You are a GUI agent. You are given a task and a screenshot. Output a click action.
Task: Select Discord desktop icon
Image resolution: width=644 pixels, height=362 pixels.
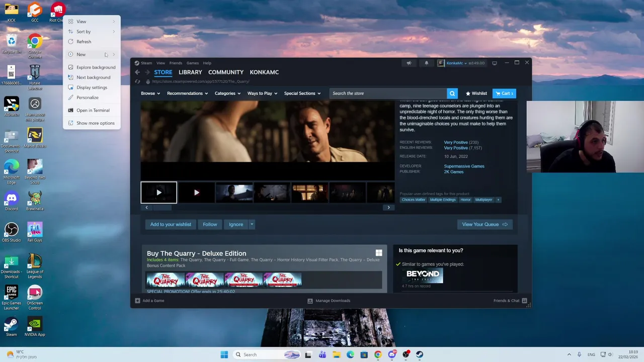click(x=11, y=201)
